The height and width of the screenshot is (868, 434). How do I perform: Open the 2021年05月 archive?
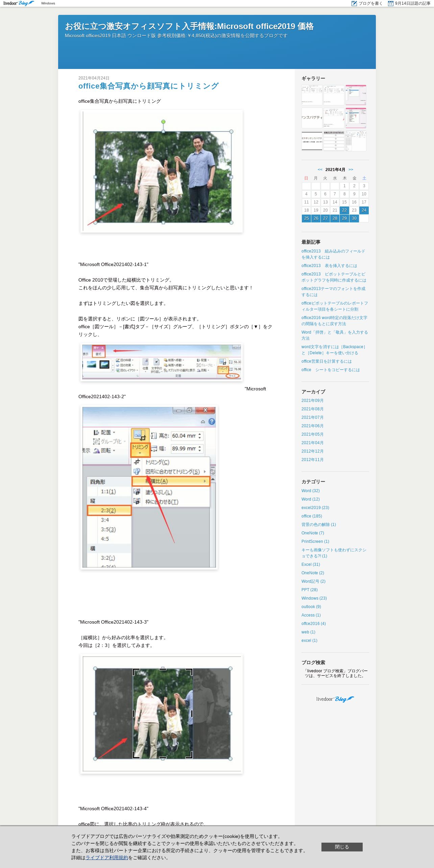point(312,434)
